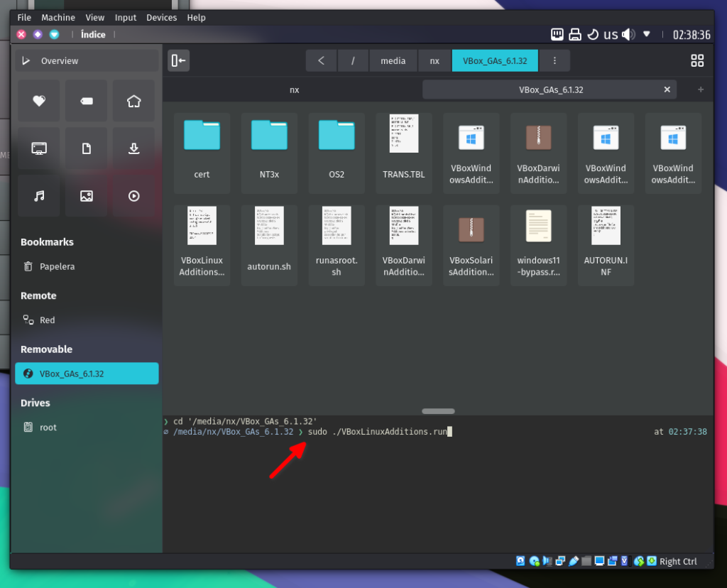Viewport: 727px width, 588px height.
Task: Toggle the night mode moon icon
Action: tap(593, 34)
